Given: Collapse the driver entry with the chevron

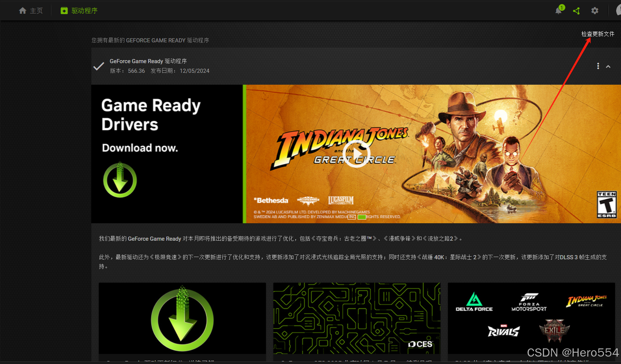Looking at the screenshot, I should pos(608,66).
